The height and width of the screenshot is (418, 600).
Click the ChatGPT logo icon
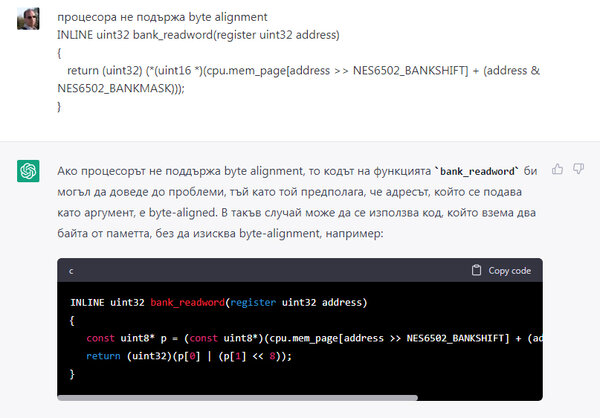pos(28,171)
